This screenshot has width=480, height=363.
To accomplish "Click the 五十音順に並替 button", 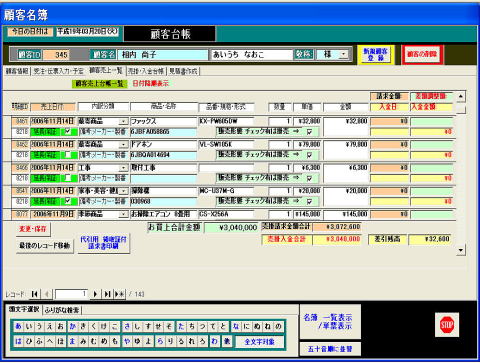I will 330,349.
